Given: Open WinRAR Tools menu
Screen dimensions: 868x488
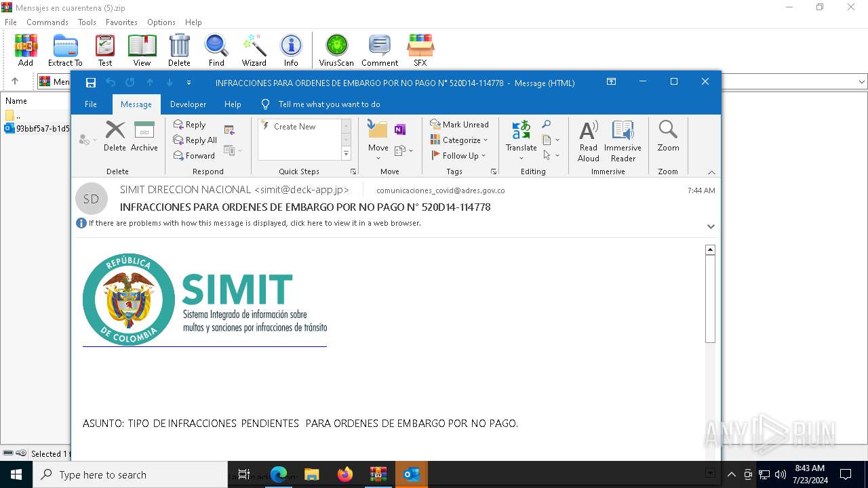Looking at the screenshot, I should point(87,22).
